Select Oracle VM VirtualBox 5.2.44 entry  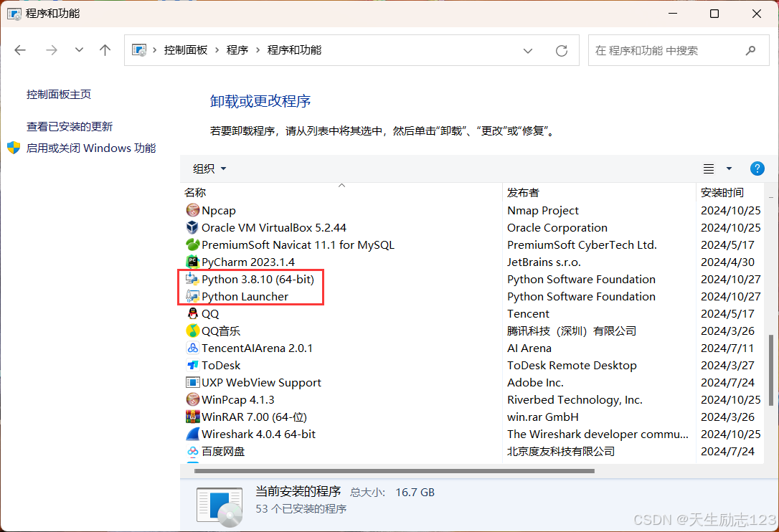pos(274,227)
